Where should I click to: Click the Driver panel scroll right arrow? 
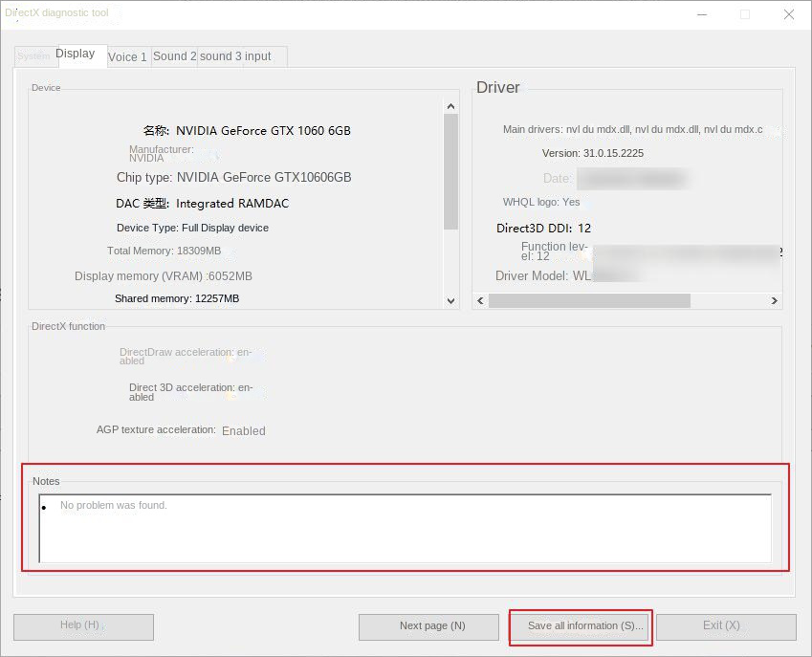pyautogui.click(x=775, y=300)
